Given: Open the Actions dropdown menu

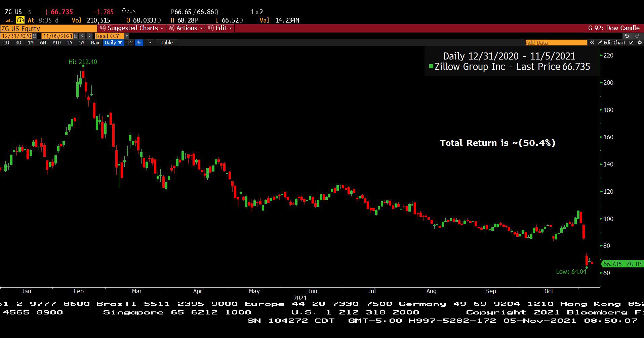Looking at the screenshot, I should pos(185,28).
